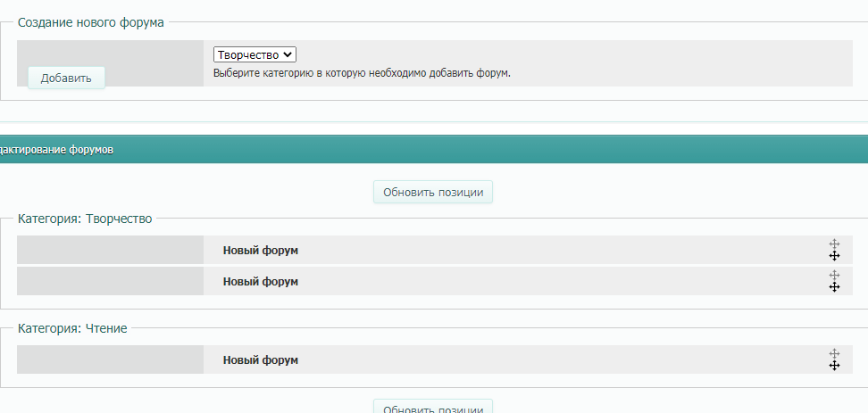The height and width of the screenshot is (413, 868).
Task: Click the Категория: Чтение legend
Action: (x=72, y=328)
